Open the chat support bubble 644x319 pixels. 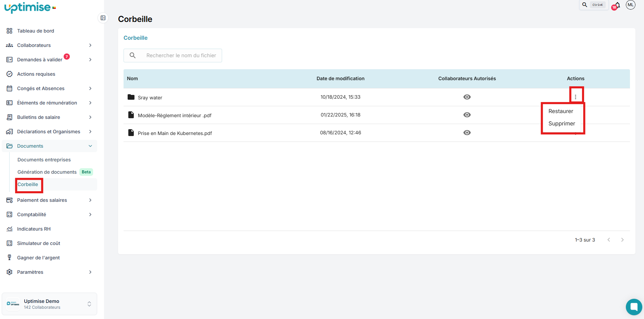634,307
